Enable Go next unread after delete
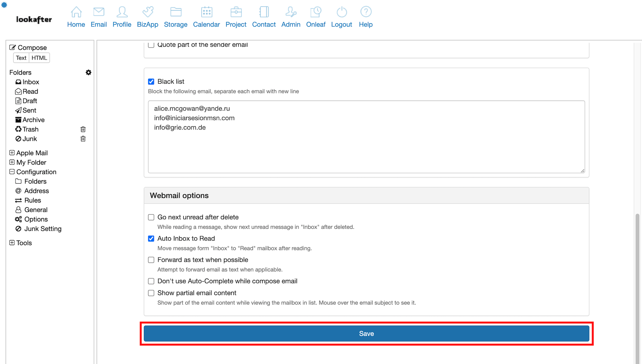 tap(151, 217)
